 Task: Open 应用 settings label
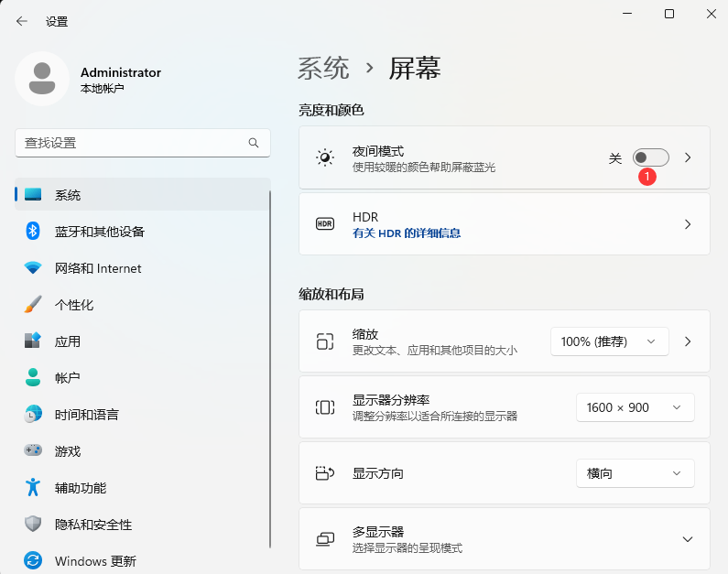coord(68,341)
